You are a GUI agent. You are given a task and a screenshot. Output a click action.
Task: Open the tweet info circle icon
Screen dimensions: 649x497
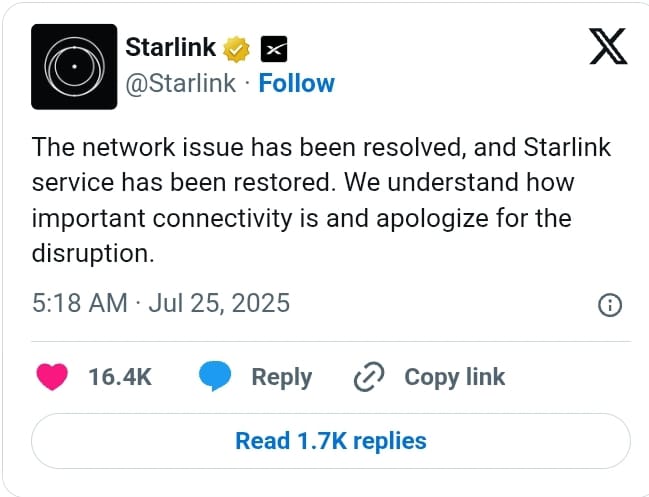click(610, 305)
